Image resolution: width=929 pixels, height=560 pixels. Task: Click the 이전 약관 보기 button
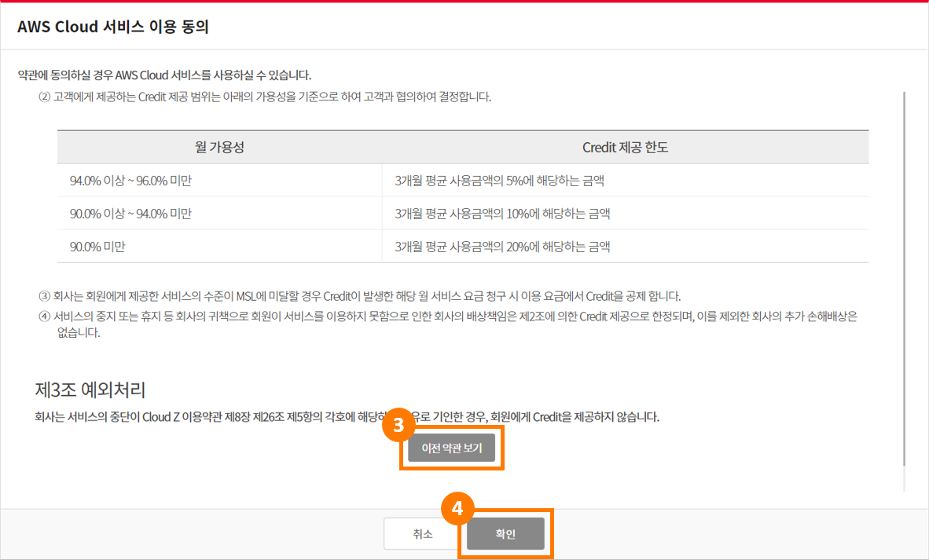(451, 448)
